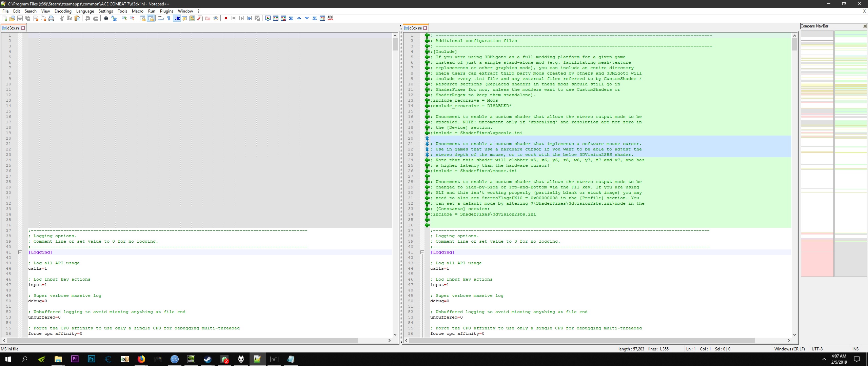Click the Cut scissors icon
Screen dimensions: 868x366
pos(61,18)
